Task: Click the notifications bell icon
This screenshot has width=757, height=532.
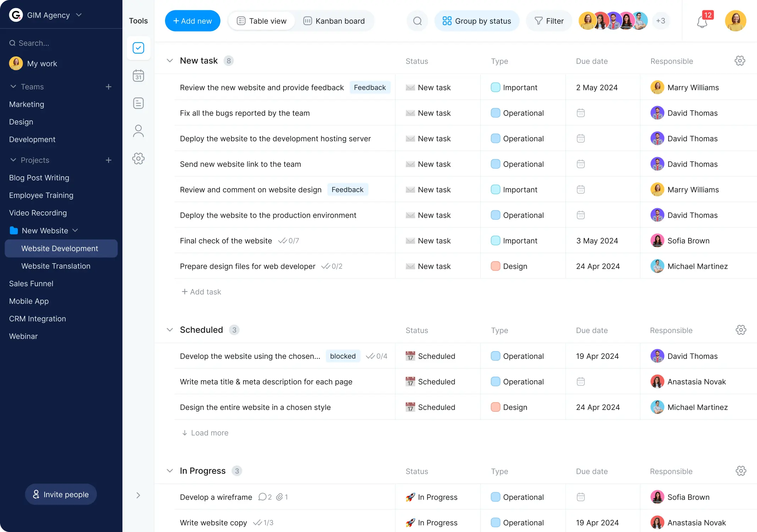Action: click(702, 22)
